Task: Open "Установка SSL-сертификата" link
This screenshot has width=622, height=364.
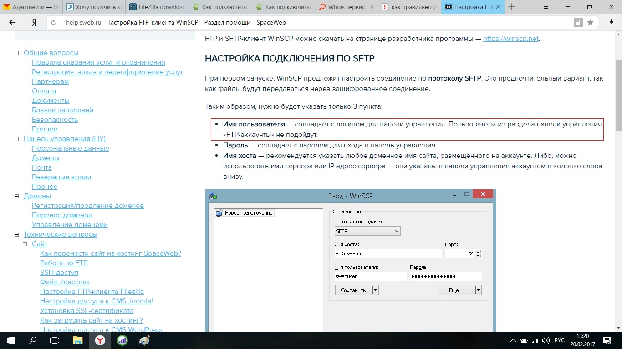Action: coord(87,311)
